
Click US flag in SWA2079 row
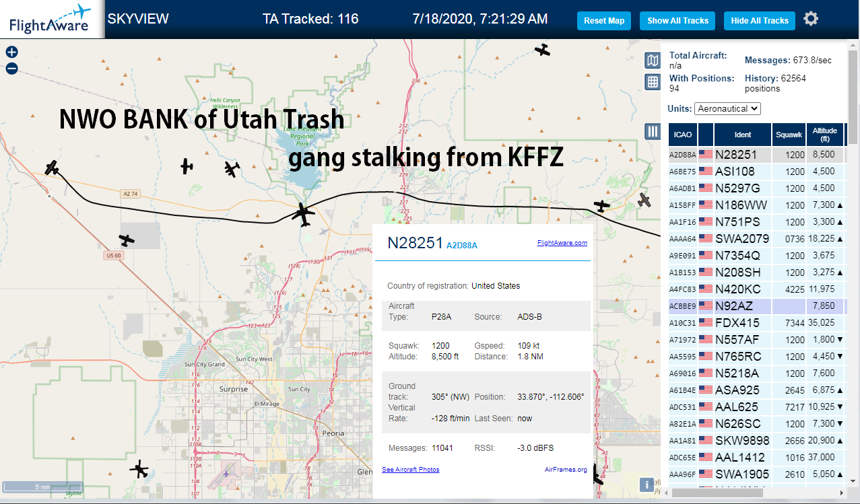click(706, 238)
